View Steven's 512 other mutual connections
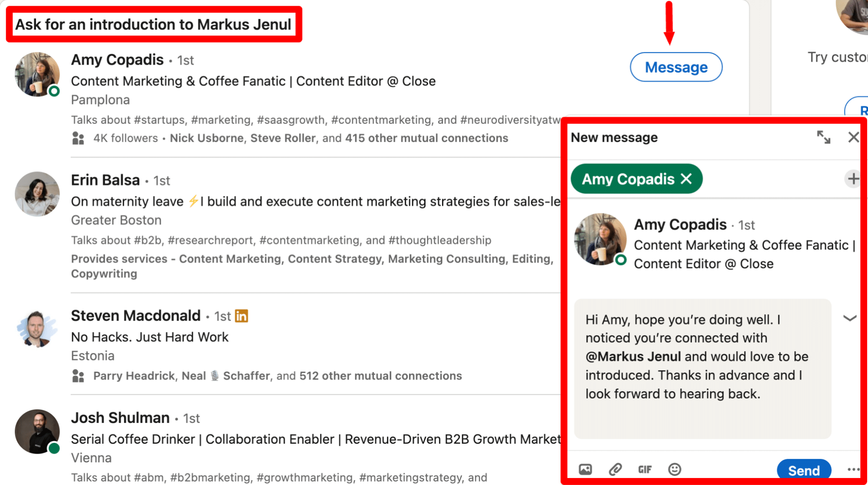868x485 pixels. coord(380,376)
